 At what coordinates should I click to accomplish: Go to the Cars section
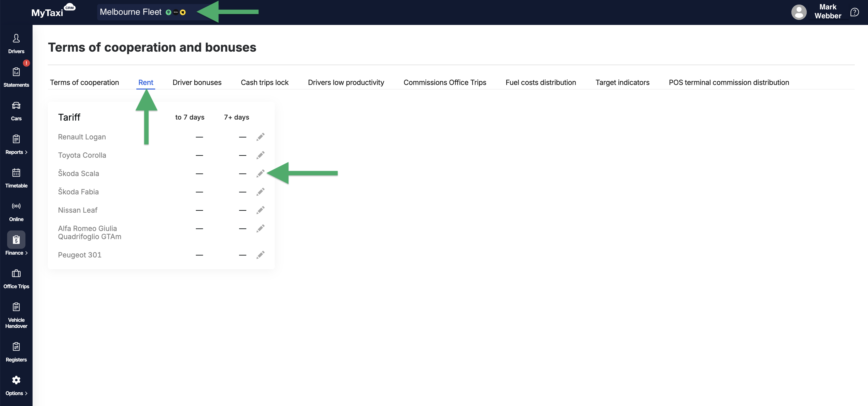(x=16, y=111)
